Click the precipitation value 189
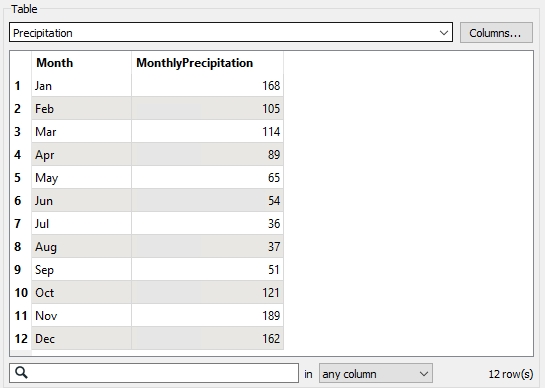This screenshot has height=388, width=545. (x=208, y=315)
